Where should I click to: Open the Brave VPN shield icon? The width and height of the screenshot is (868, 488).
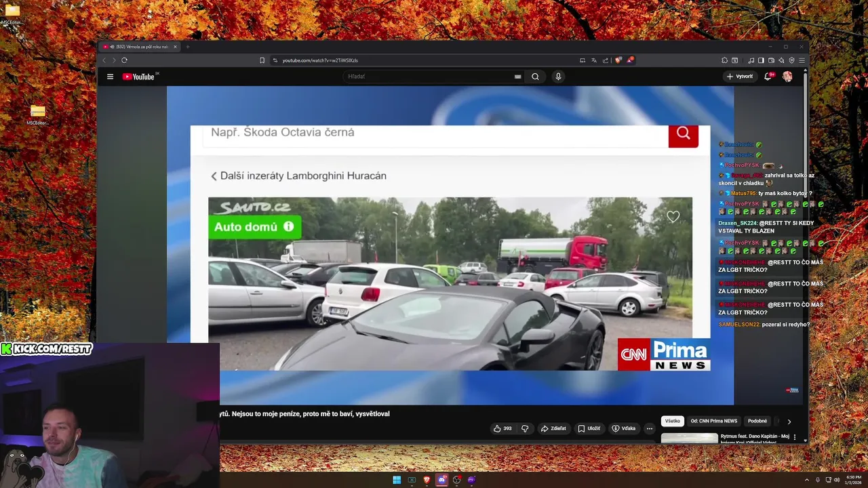coord(791,60)
